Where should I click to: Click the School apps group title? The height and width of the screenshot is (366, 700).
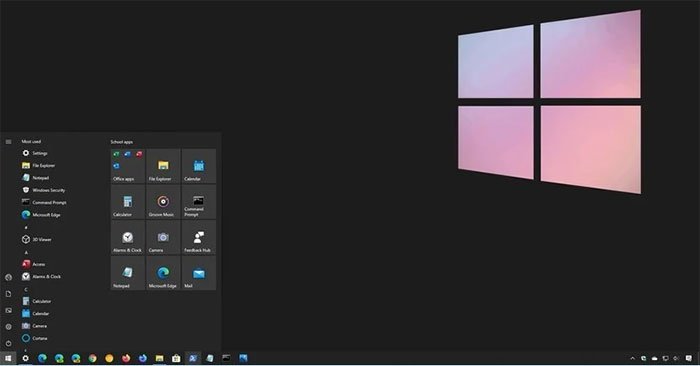tap(121, 142)
